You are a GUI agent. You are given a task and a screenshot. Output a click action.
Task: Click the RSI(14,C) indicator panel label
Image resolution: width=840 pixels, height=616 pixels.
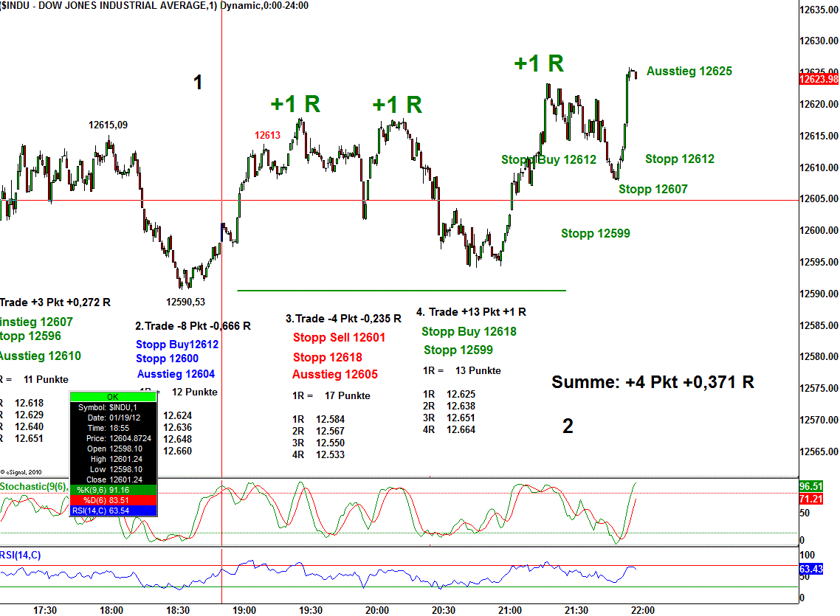(x=21, y=555)
